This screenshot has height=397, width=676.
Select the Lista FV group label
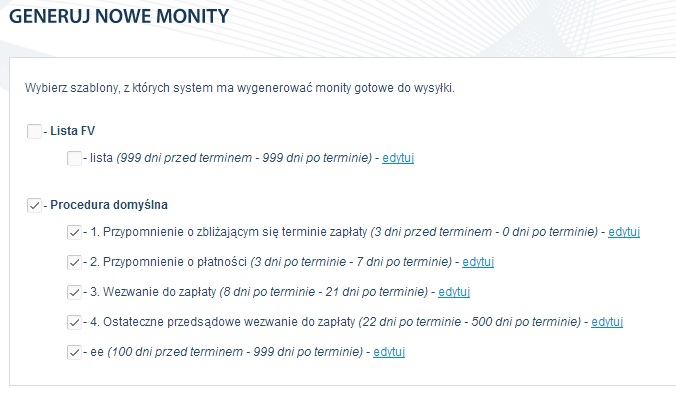[x=72, y=131]
